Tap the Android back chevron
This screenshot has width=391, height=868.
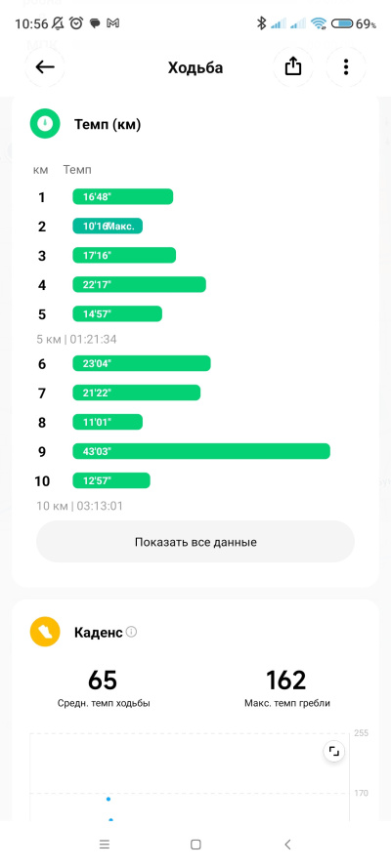[x=286, y=845]
